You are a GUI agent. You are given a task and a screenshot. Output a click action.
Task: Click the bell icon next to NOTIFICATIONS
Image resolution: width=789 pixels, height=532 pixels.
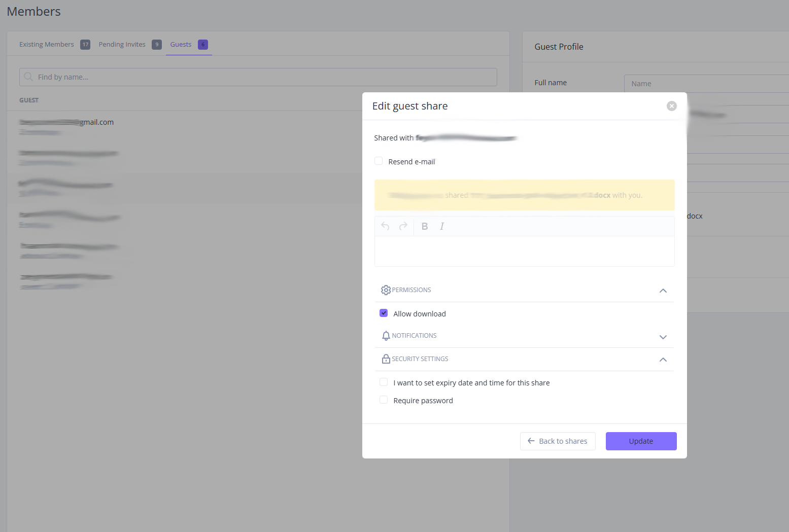386,335
